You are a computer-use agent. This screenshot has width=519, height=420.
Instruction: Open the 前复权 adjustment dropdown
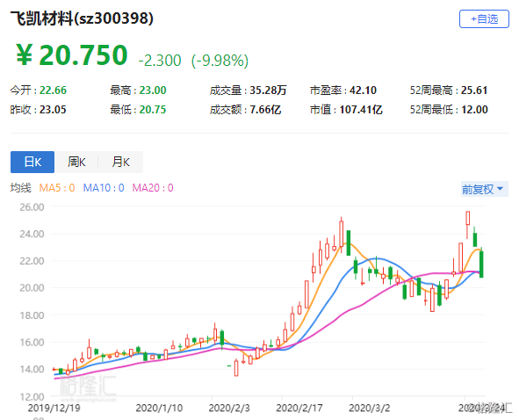[x=484, y=189]
